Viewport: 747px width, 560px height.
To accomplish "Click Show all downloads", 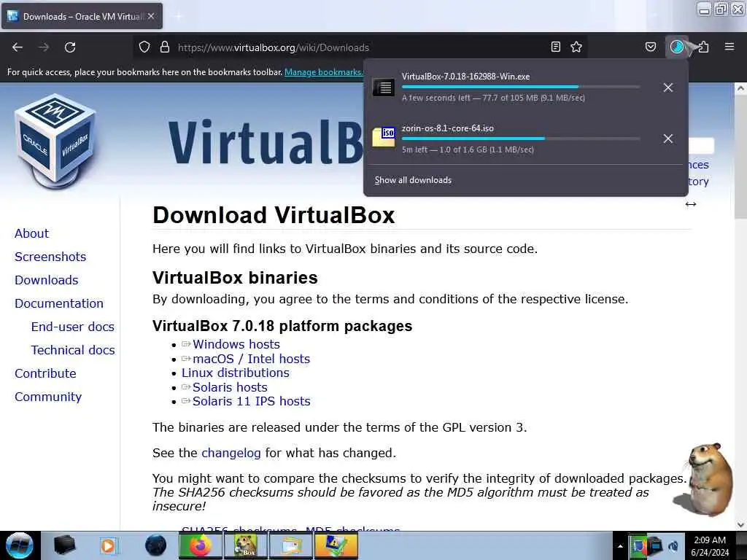I will (413, 180).
